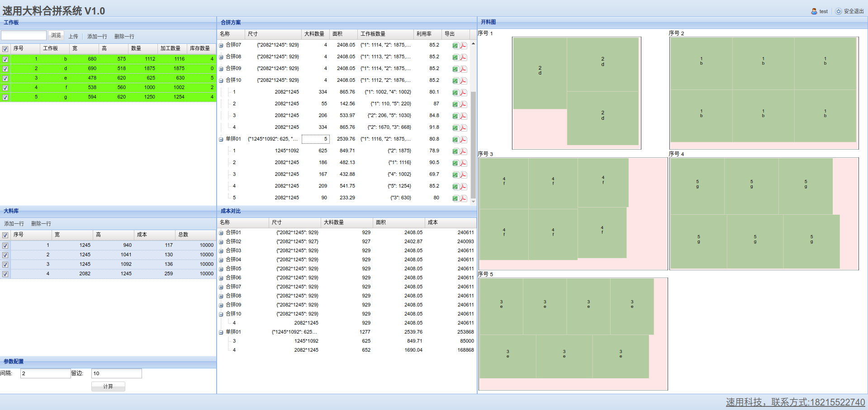
Task: Click the 留边 input field
Action: [117, 373]
